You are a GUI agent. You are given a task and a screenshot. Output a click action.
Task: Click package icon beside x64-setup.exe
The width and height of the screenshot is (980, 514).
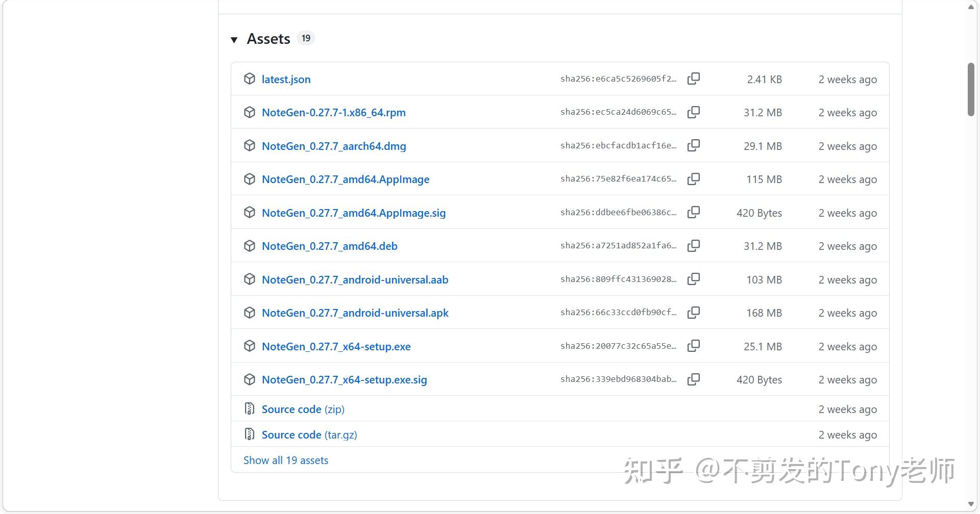249,346
